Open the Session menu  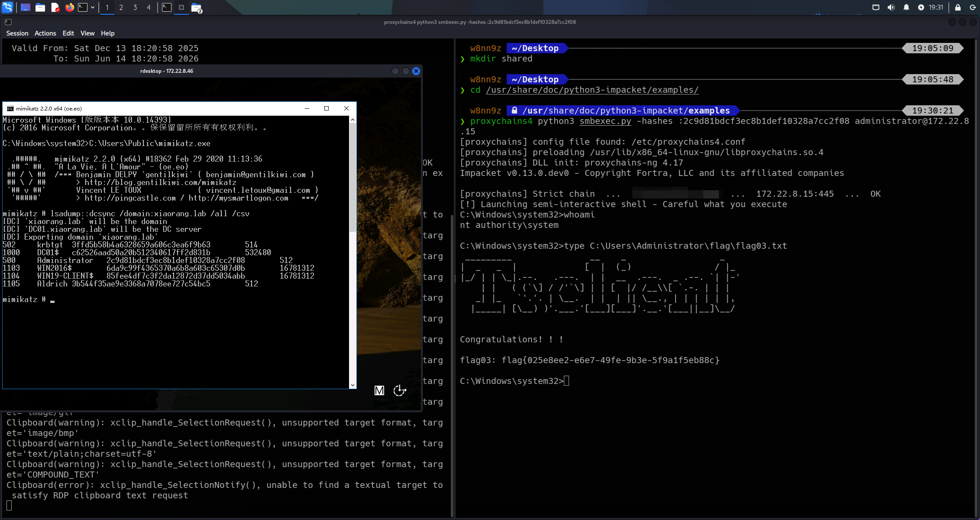pos(17,33)
